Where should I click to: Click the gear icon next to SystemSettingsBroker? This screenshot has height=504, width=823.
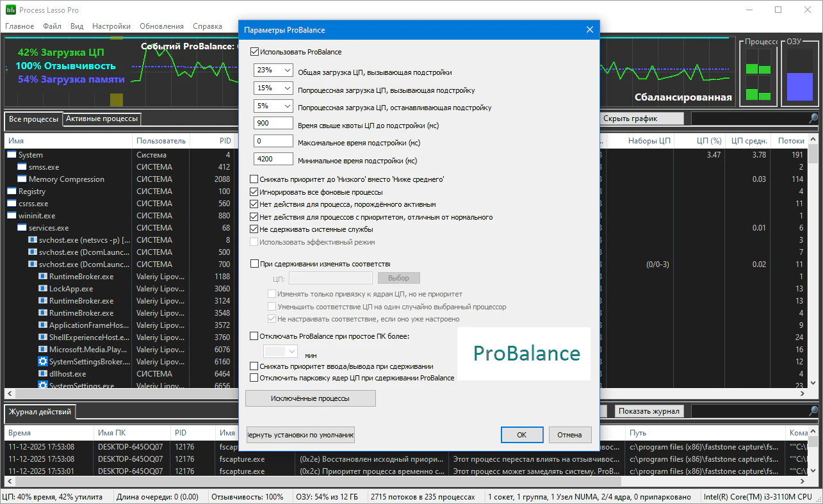43,362
